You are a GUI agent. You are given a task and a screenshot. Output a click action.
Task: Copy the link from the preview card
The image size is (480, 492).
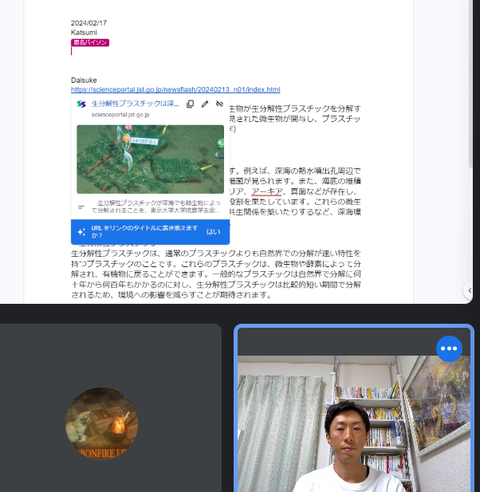point(190,104)
